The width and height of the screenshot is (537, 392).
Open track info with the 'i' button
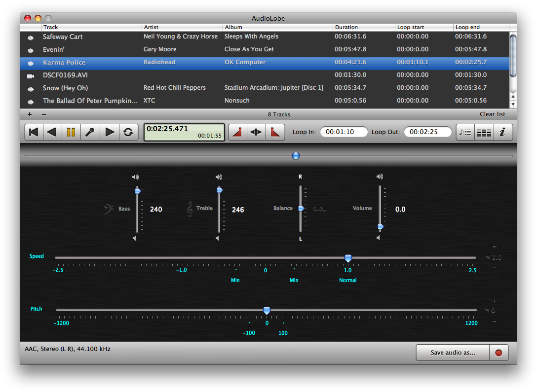coord(502,132)
